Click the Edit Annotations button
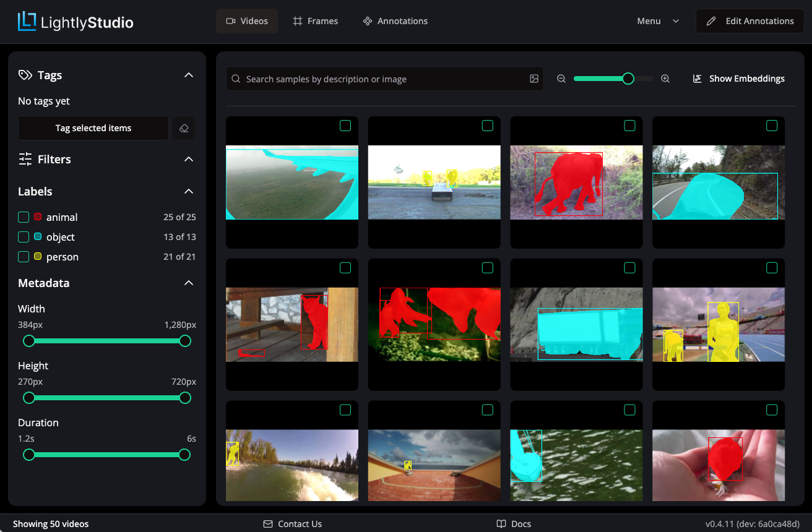 749,20
